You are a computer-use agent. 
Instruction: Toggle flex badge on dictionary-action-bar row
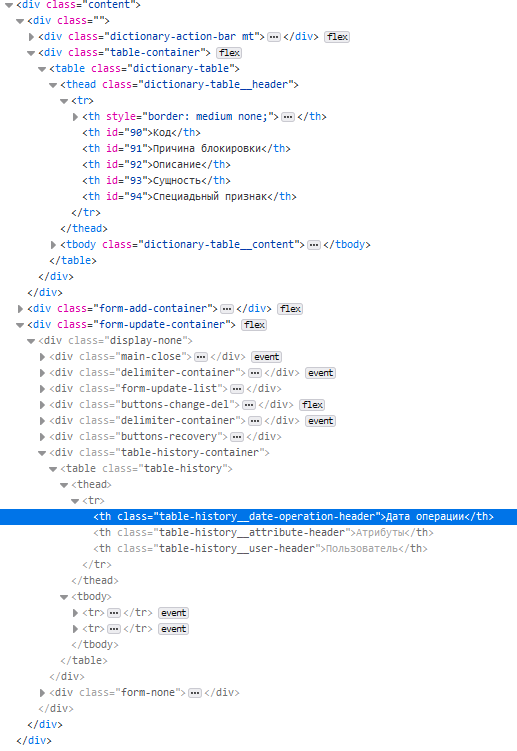pyautogui.click(x=337, y=37)
